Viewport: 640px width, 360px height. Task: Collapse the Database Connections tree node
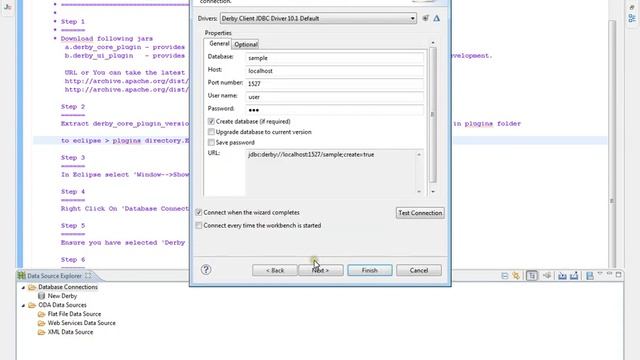23,287
